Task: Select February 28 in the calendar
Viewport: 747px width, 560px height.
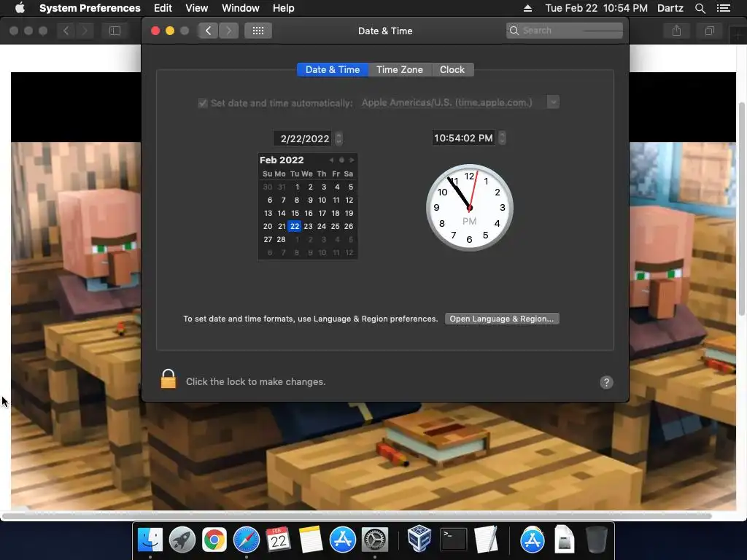Action: click(x=282, y=239)
